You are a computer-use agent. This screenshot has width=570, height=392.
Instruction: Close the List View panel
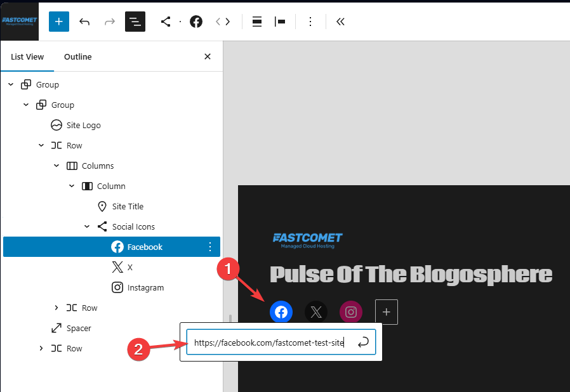tap(207, 57)
